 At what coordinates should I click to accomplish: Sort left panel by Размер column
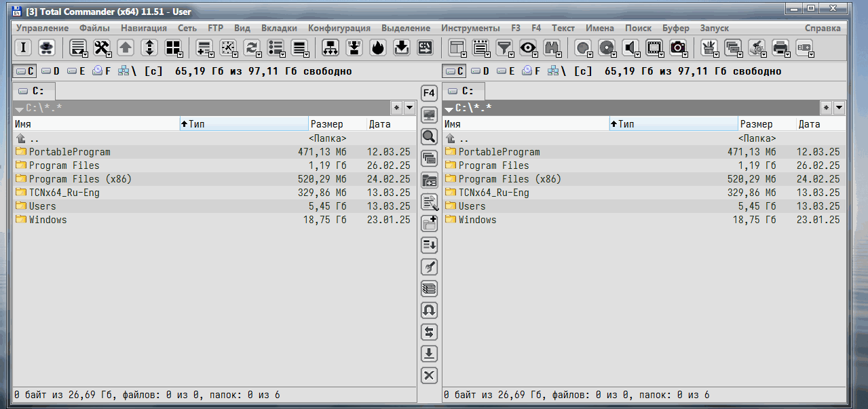[337, 124]
